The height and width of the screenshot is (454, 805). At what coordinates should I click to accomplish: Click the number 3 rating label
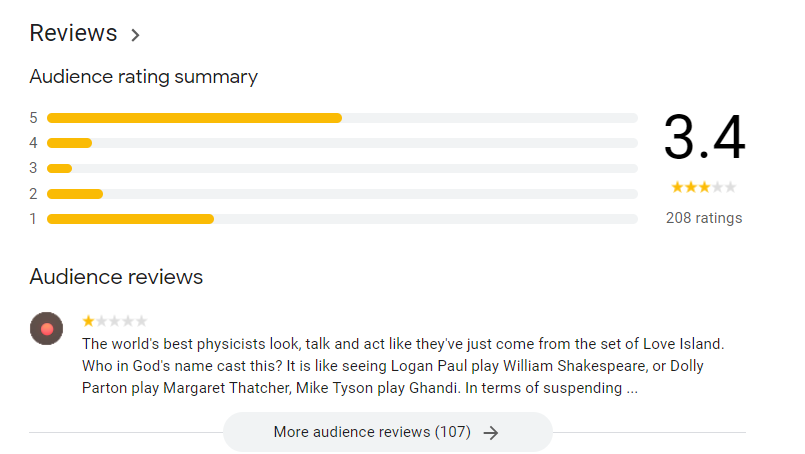click(x=33, y=168)
